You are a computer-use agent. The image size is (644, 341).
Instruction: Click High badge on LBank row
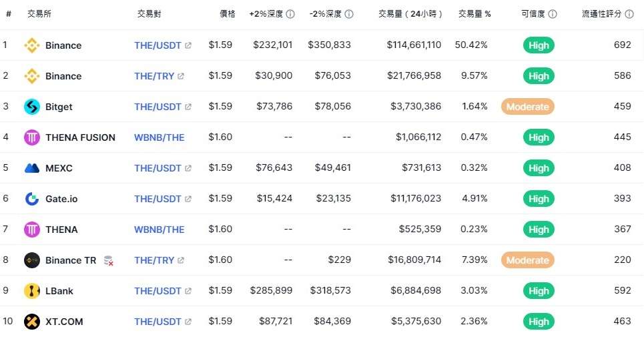tap(539, 291)
